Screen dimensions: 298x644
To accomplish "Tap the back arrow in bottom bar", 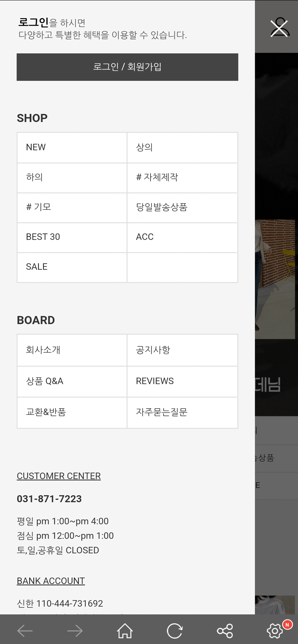I will pyautogui.click(x=25, y=631).
